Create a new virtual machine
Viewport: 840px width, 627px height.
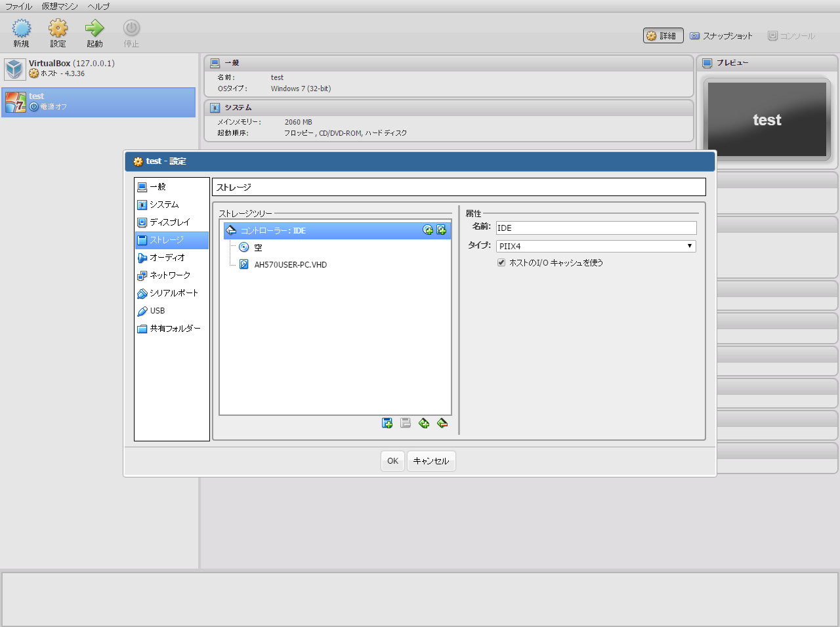click(21, 31)
